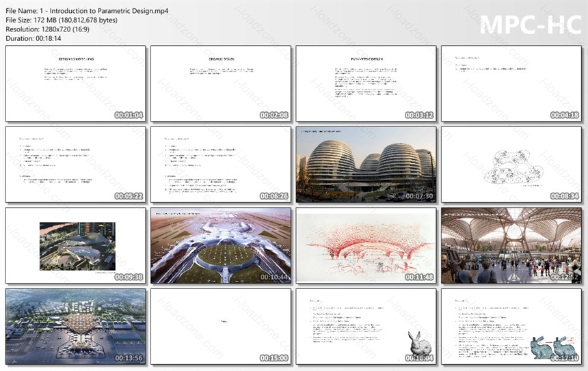Open the night building rendering thumbnail at 00:09:38
Image resolution: width=588 pixels, height=371 pixels.
pos(76,245)
